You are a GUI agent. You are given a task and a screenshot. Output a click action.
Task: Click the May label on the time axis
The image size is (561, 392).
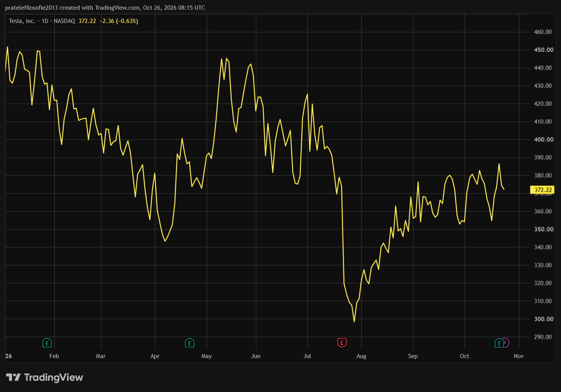[x=206, y=356]
